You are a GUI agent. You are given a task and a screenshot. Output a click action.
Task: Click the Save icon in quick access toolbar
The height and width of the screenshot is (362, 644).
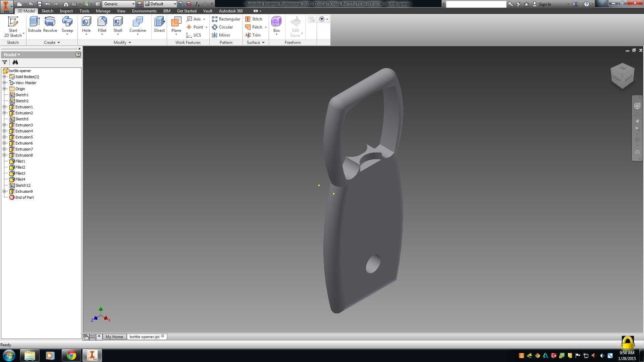pyautogui.click(x=39, y=4)
